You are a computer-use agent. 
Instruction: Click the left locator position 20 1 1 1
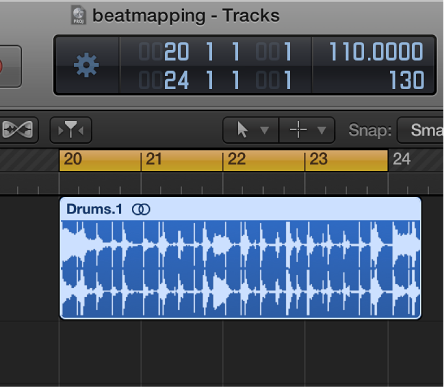215,52
